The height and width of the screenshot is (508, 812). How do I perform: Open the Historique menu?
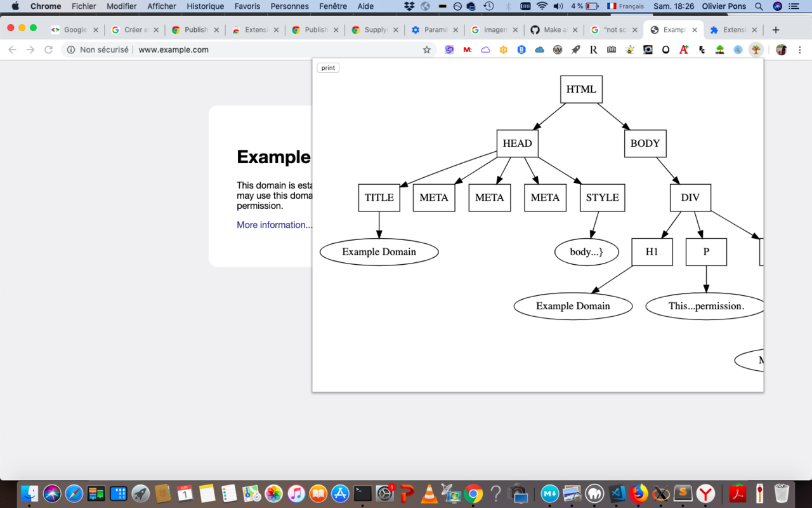pos(204,6)
